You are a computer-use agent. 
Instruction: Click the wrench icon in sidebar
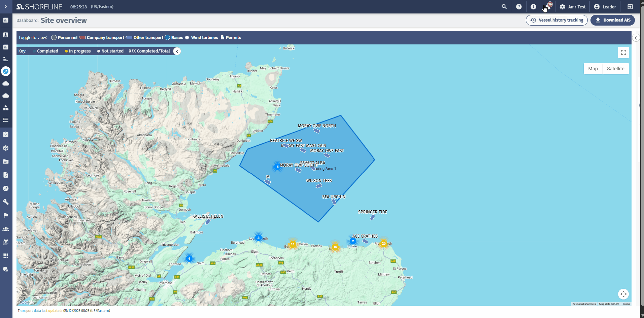6,202
